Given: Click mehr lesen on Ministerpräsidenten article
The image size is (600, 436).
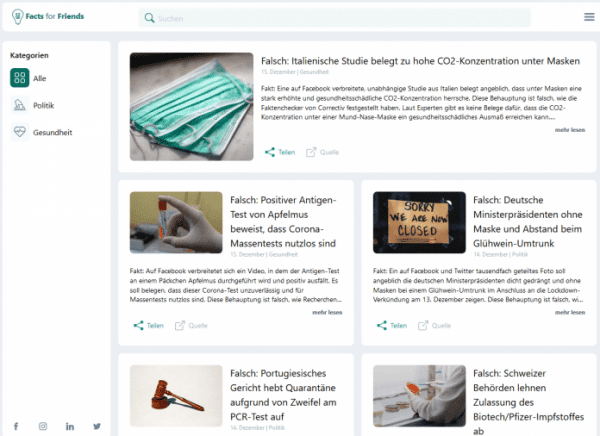Looking at the screenshot, I should click(570, 312).
